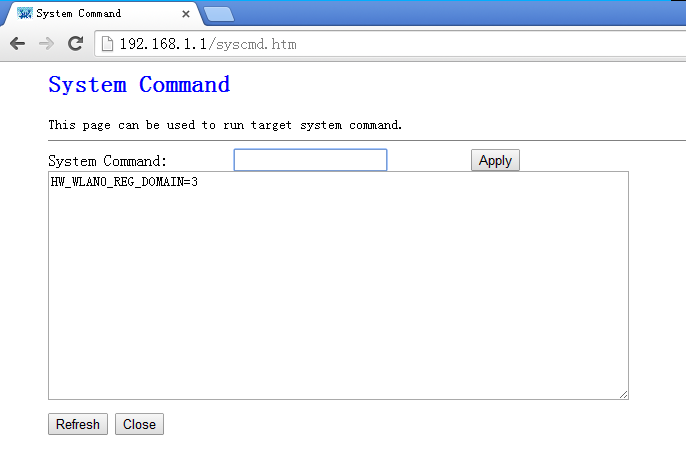The image size is (686, 459).
Task: Click the address bar showing 192.168.1.1/syscmd.htm
Action: click(389, 44)
